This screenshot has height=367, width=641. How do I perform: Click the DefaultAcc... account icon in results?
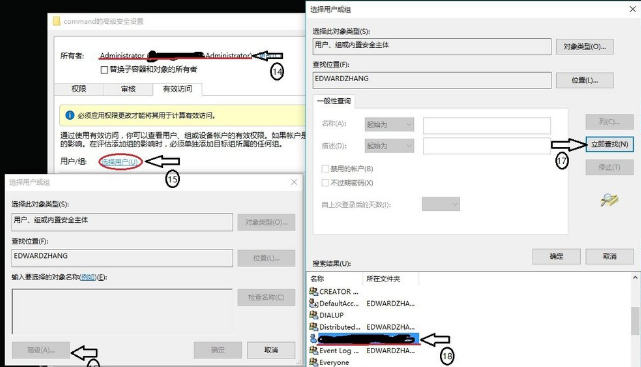(314, 303)
